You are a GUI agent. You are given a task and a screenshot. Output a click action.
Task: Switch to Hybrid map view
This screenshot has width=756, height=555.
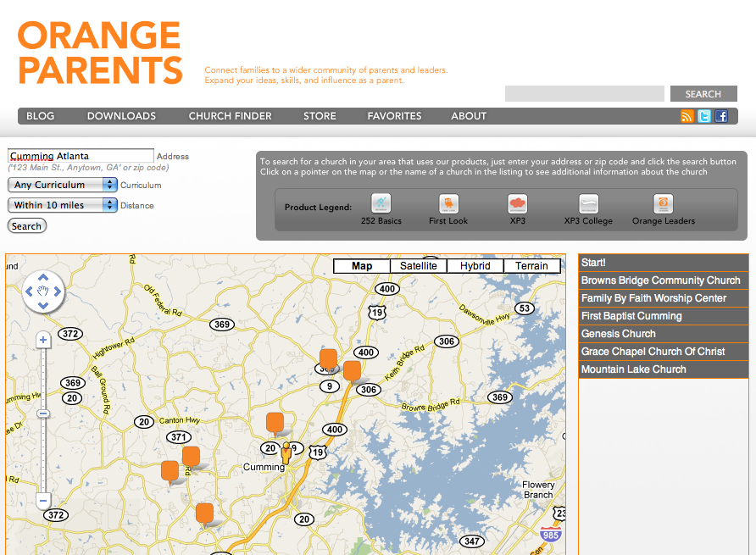tap(475, 266)
